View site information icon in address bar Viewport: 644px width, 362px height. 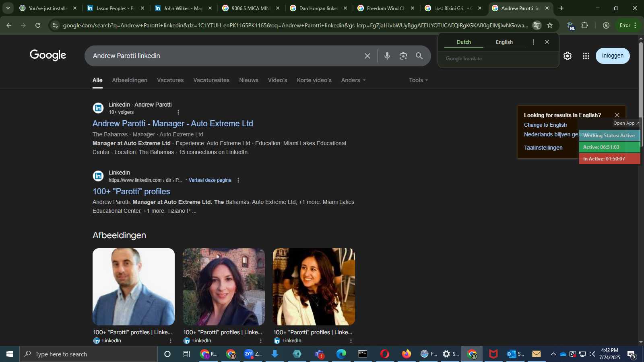tap(55, 25)
